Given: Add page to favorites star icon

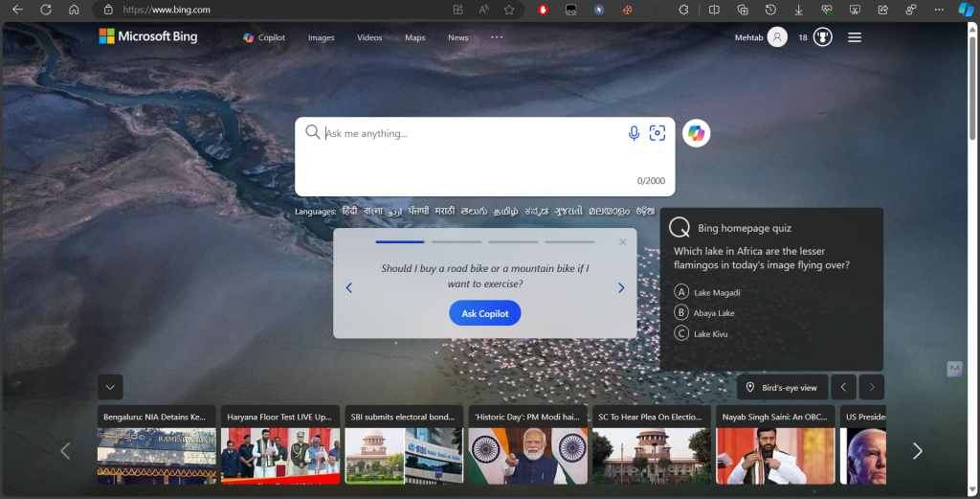Looking at the screenshot, I should (509, 10).
